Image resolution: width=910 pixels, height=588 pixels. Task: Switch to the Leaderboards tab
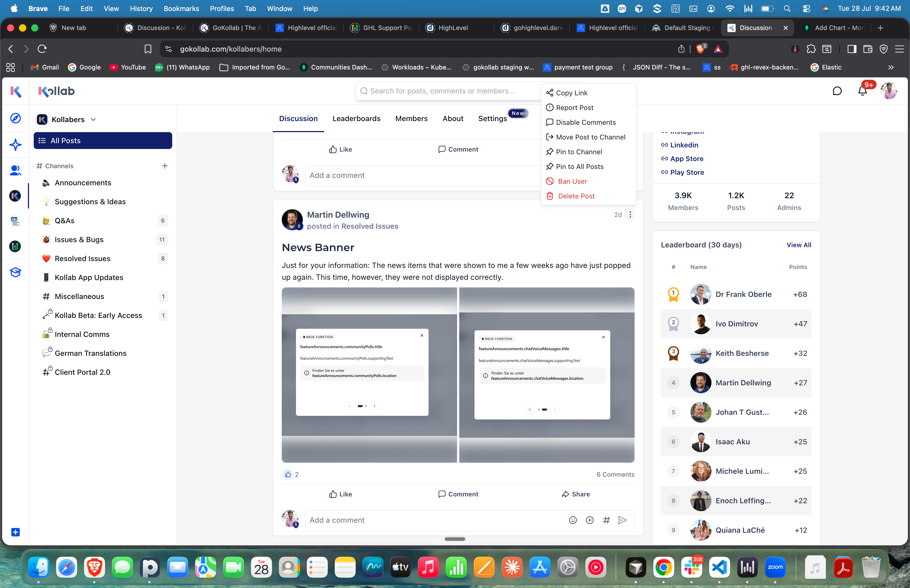coord(356,118)
